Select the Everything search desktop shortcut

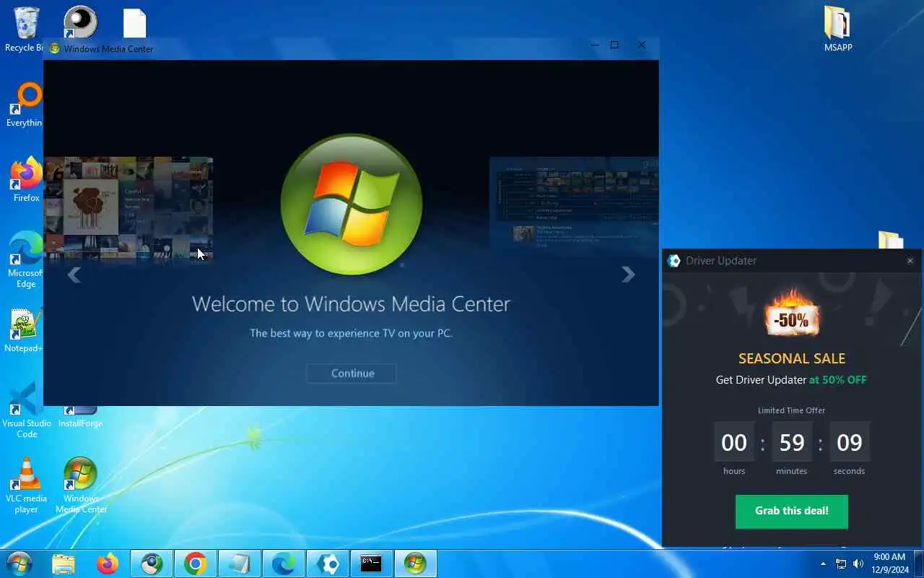coord(25,105)
